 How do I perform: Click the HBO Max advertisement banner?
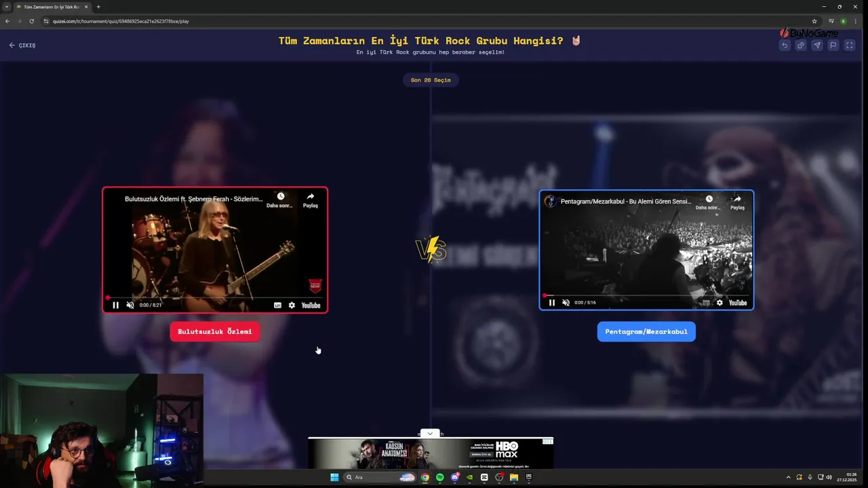click(431, 453)
